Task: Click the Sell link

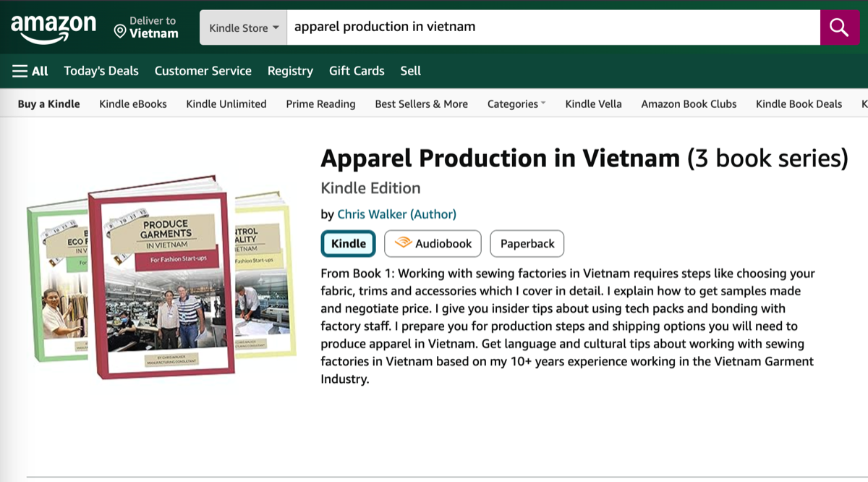Action: 410,71
